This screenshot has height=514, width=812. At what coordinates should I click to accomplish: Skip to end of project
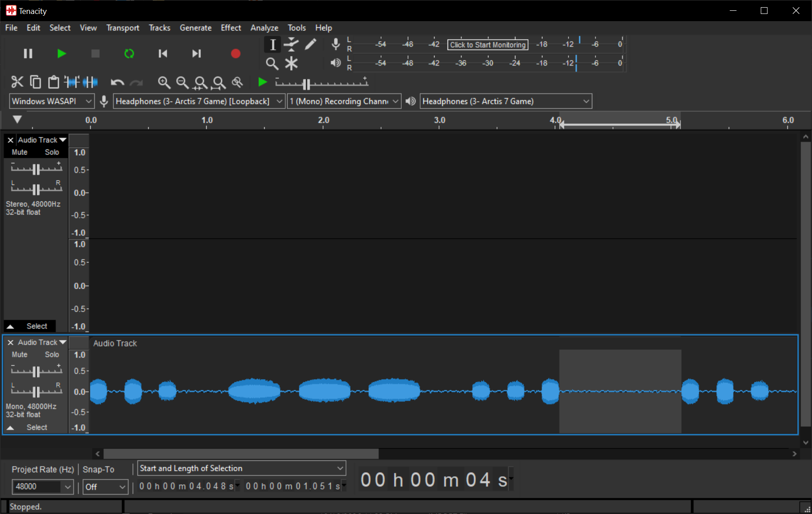pos(196,54)
